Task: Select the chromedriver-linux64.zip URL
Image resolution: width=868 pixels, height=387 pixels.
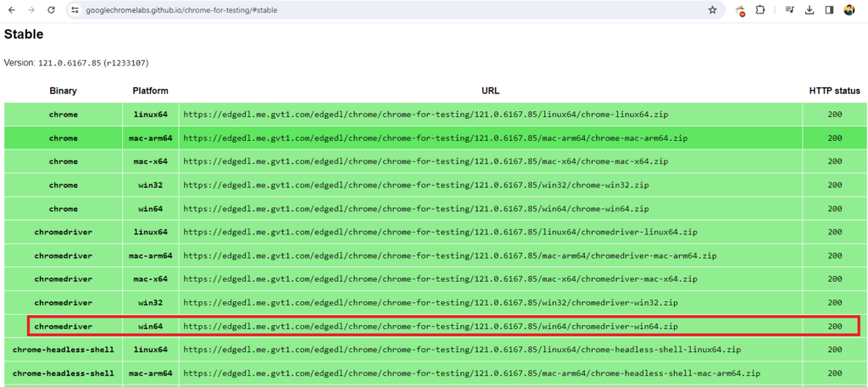Action: point(440,233)
